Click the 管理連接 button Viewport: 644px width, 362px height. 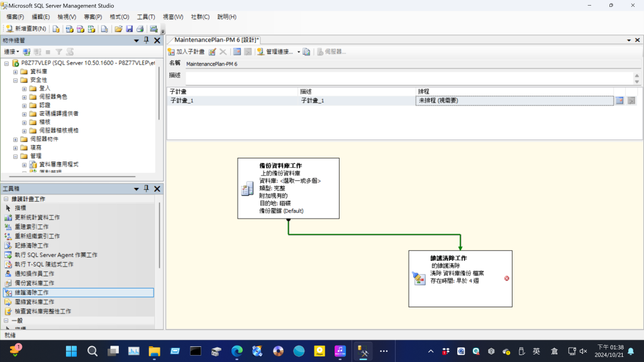coord(279,52)
